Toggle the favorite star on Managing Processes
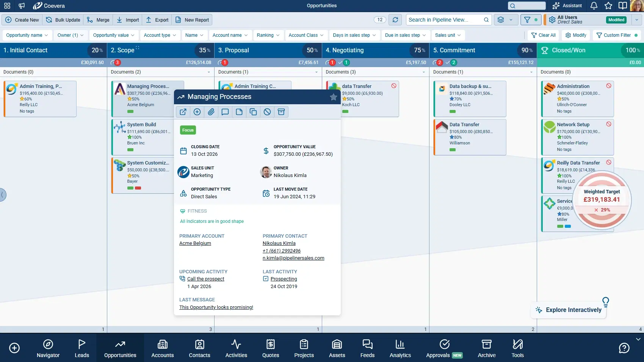This screenshot has width=644, height=362. click(x=334, y=97)
